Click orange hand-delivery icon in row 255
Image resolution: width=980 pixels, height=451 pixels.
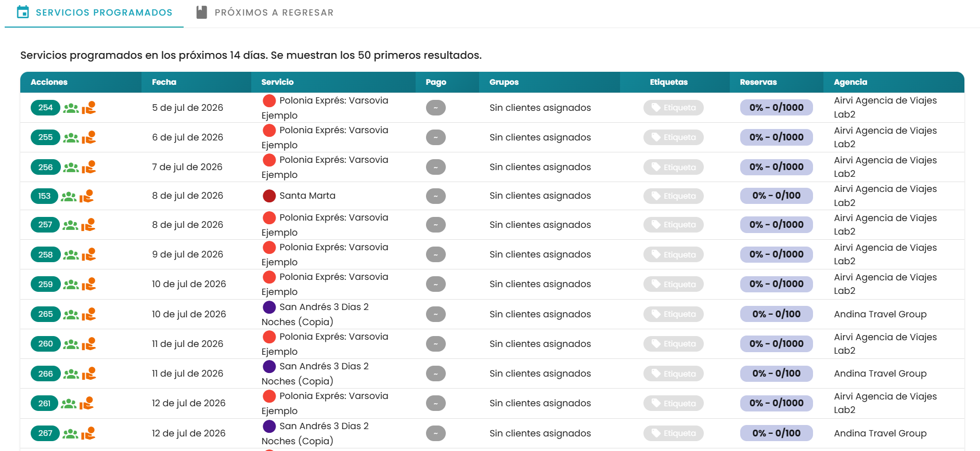pyautogui.click(x=89, y=137)
